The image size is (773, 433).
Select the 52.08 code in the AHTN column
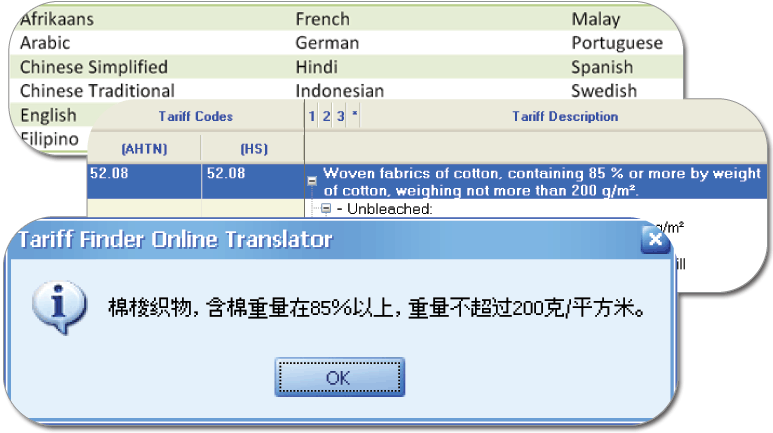point(109,173)
